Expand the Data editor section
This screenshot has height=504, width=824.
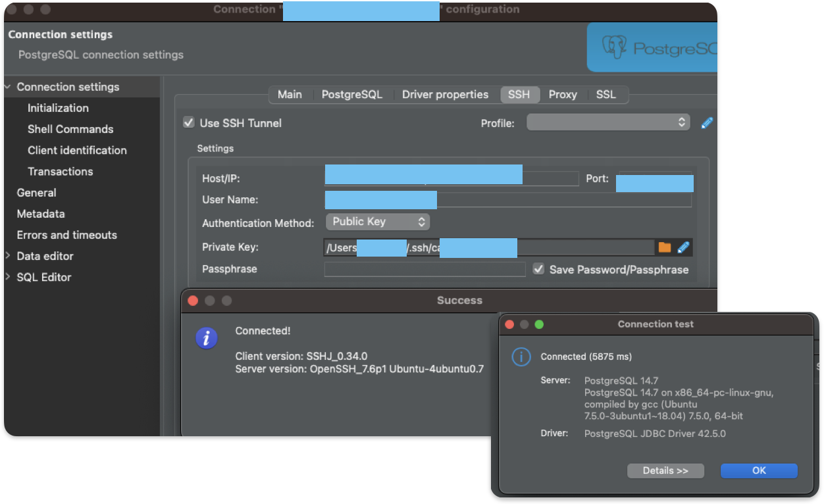pyautogui.click(x=8, y=256)
